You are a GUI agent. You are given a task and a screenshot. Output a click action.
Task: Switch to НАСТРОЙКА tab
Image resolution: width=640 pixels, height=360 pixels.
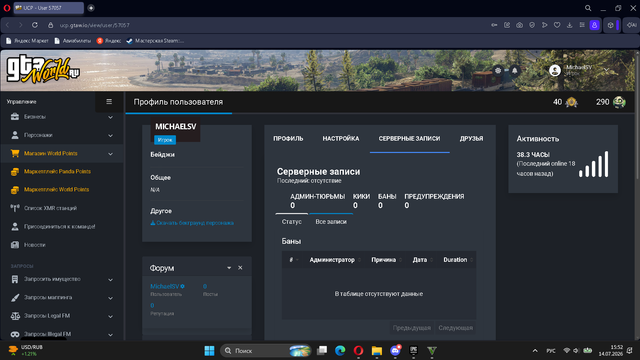pyautogui.click(x=341, y=139)
